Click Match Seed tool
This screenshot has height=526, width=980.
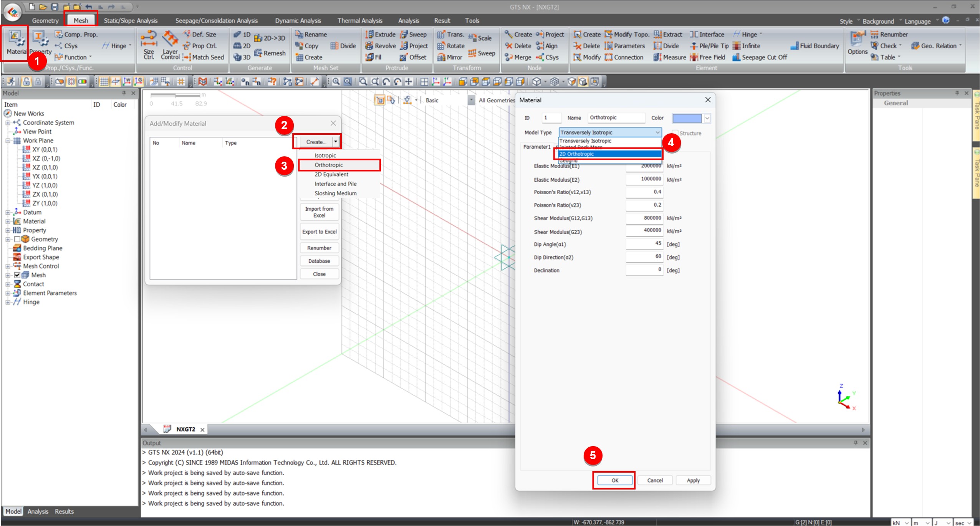pos(203,57)
